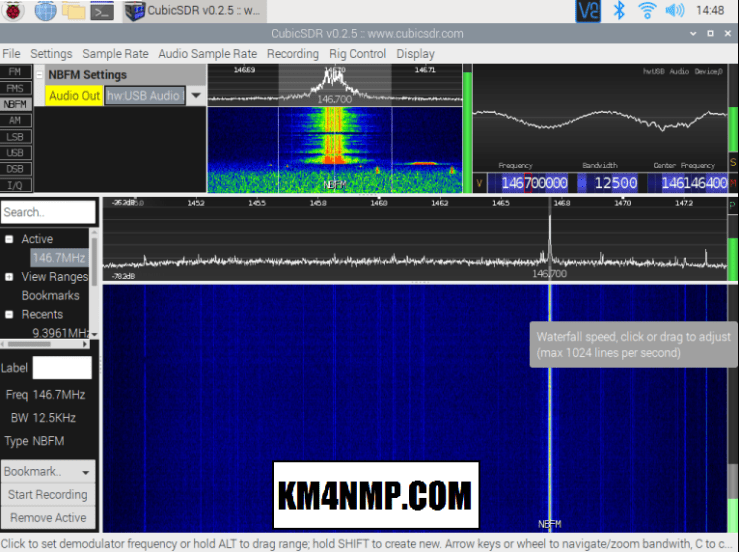The width and height of the screenshot is (739, 552).
Task: Click the V delta lock button
Action: pyautogui.click(x=479, y=183)
